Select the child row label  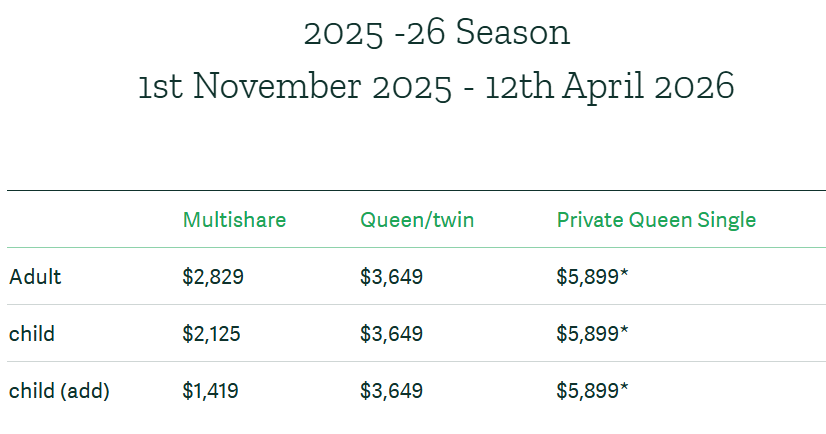pos(32,333)
